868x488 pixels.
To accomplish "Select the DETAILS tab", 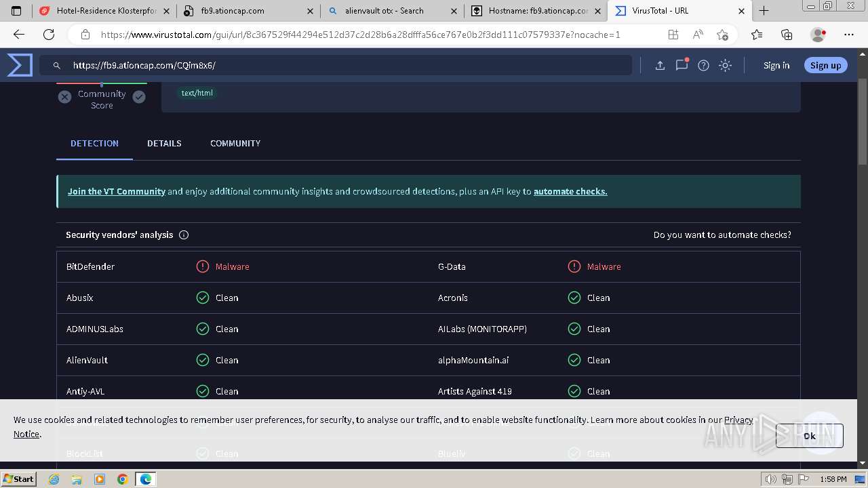I will tap(164, 143).
